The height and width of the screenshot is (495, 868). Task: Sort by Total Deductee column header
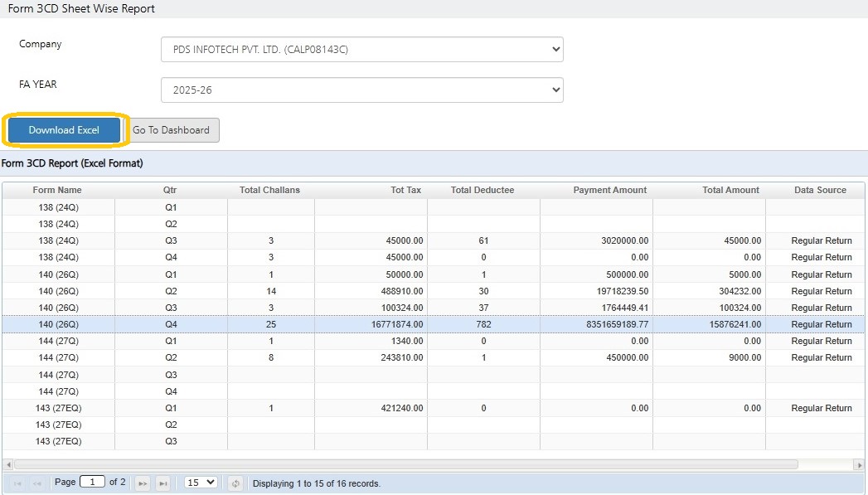(x=482, y=190)
